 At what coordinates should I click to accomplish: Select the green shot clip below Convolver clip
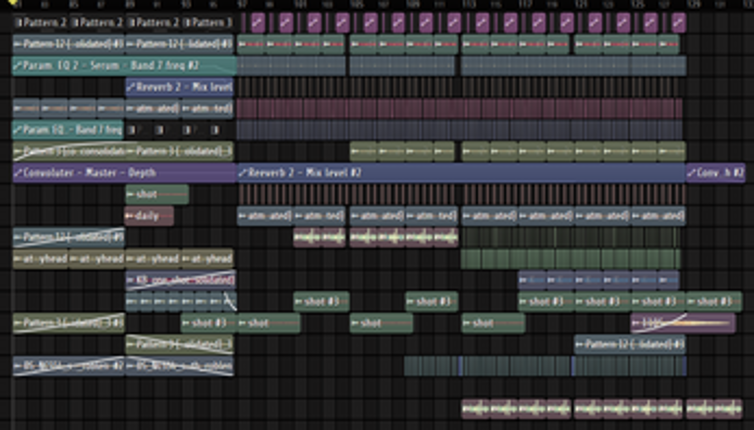pyautogui.click(x=156, y=194)
